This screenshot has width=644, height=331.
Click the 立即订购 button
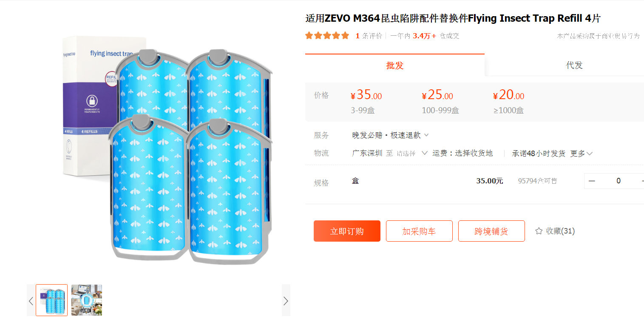tap(347, 231)
